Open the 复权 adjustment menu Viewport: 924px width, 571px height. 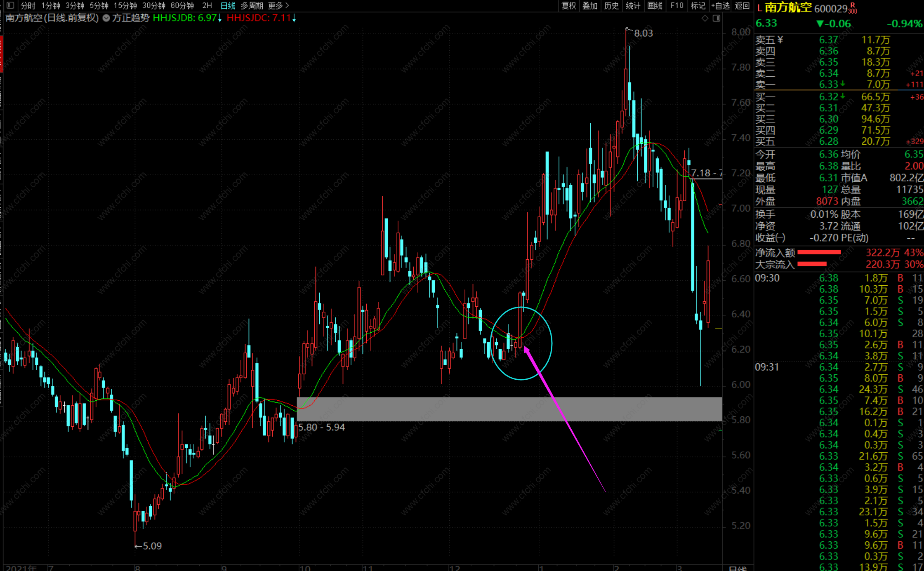(x=568, y=5)
